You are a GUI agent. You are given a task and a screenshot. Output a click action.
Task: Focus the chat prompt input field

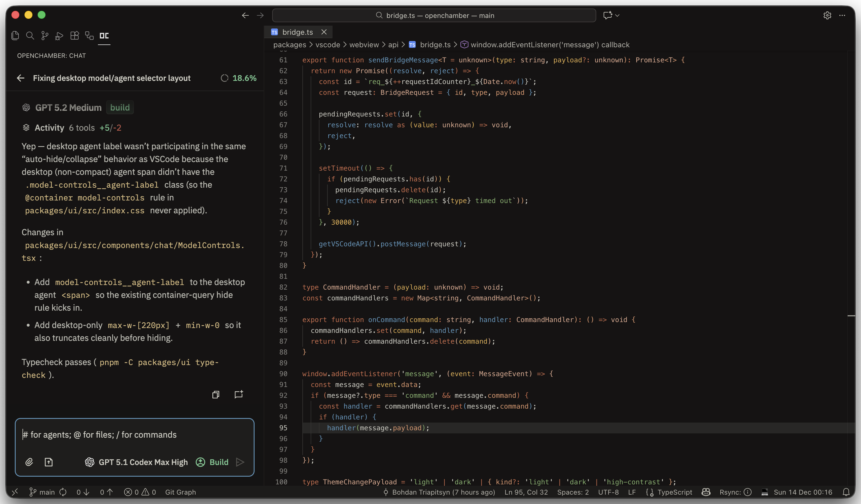point(135,435)
